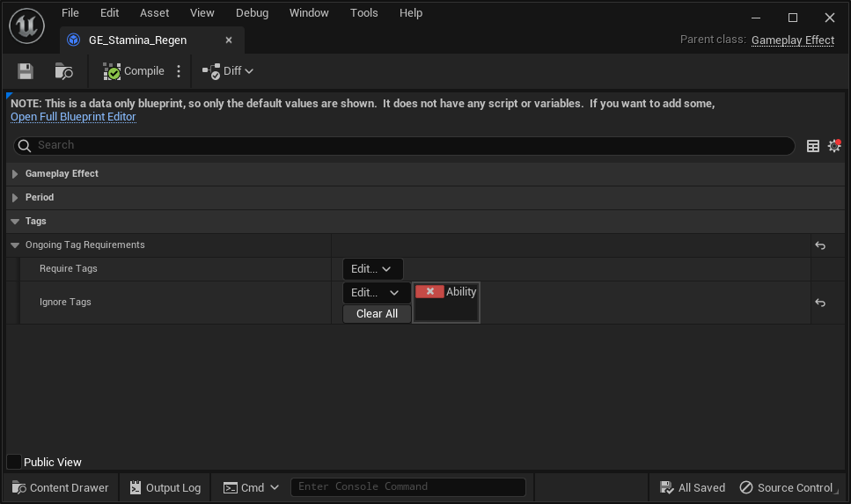Open the Help menu
851x504 pixels.
pyautogui.click(x=411, y=13)
